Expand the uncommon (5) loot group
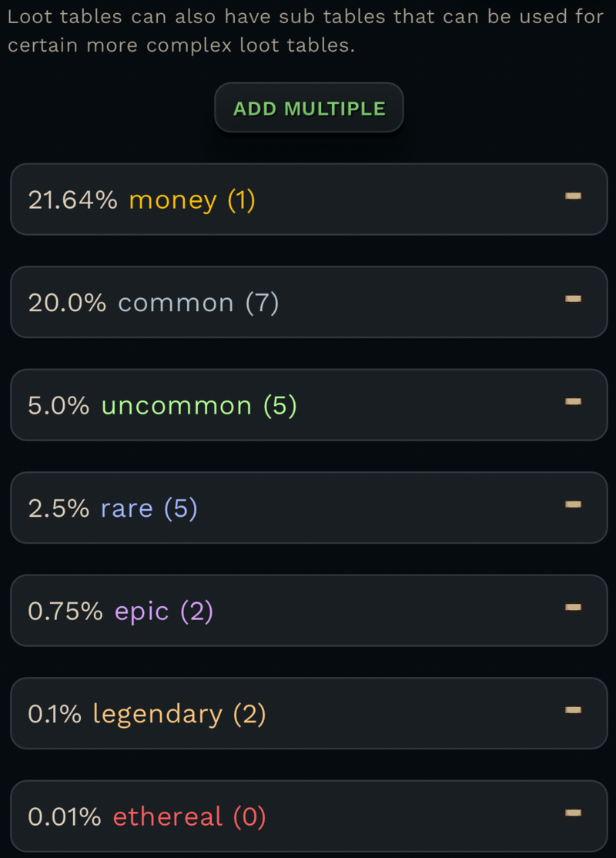This screenshot has height=858, width=616. [199, 406]
